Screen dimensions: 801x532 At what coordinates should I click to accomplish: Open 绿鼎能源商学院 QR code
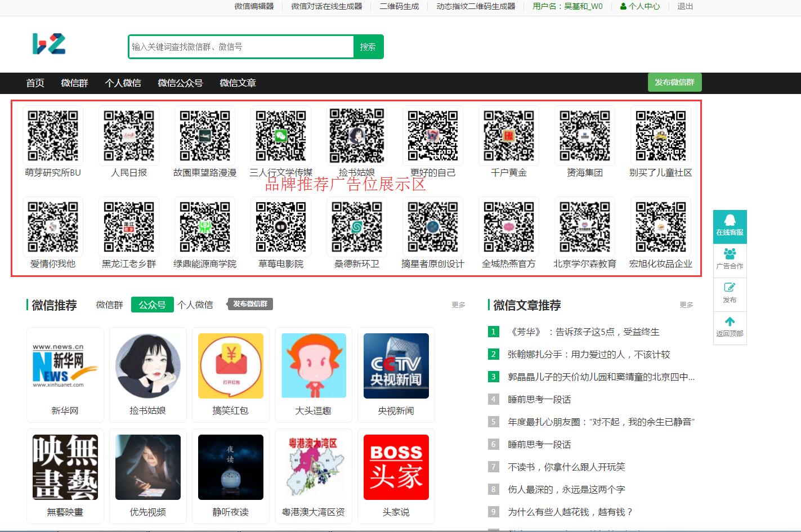(205, 227)
